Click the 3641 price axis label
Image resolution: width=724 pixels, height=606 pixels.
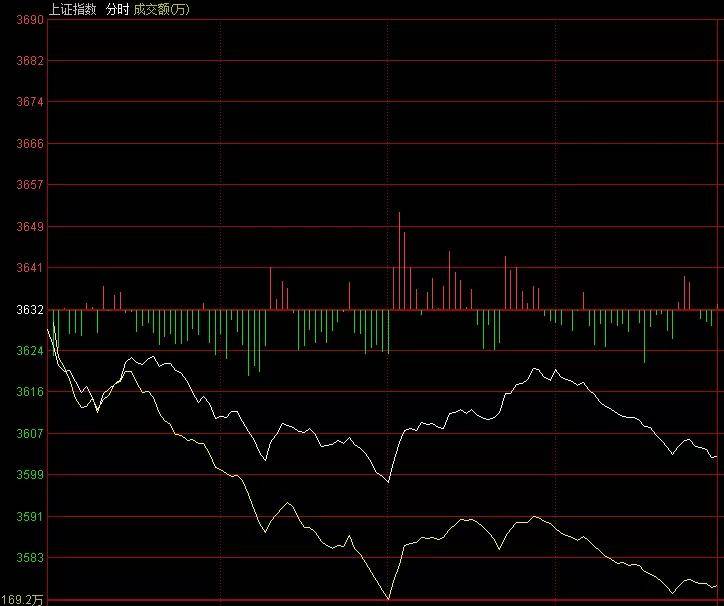tap(30, 267)
